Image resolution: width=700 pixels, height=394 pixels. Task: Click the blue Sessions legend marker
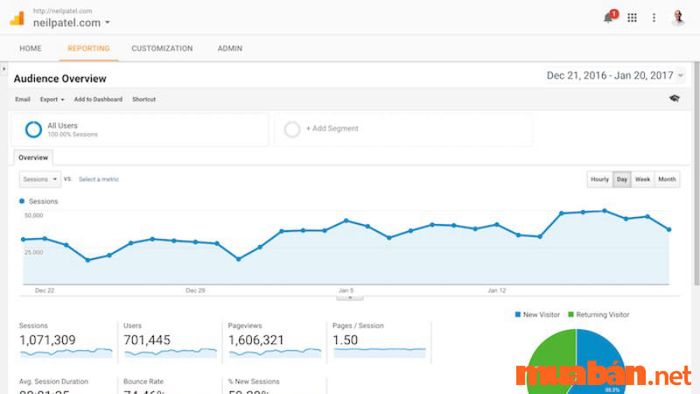coord(22,201)
